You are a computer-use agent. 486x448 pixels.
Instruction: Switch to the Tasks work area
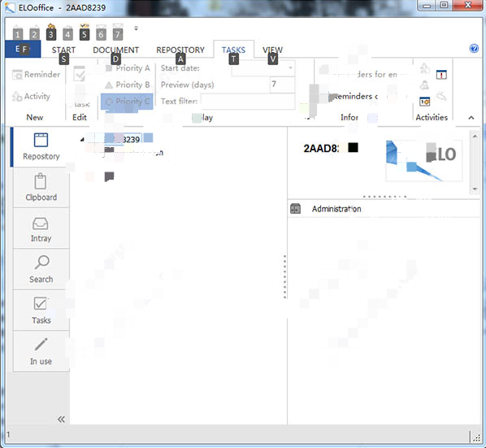click(x=41, y=311)
